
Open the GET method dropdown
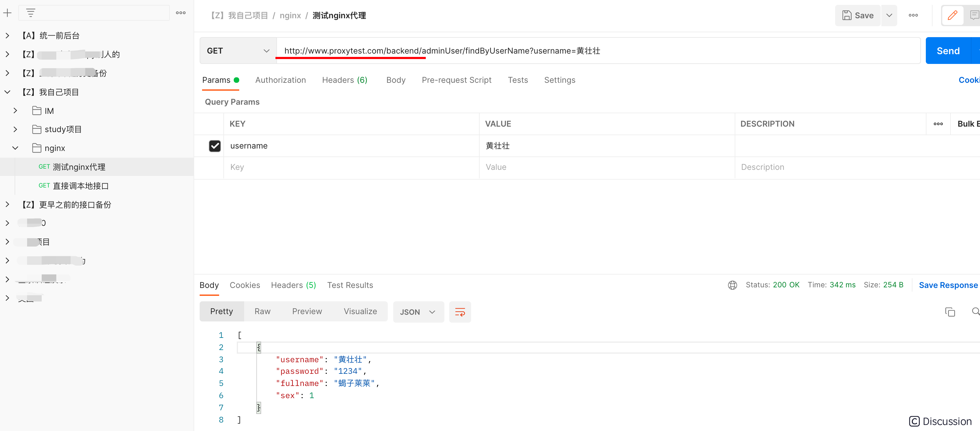(x=238, y=51)
